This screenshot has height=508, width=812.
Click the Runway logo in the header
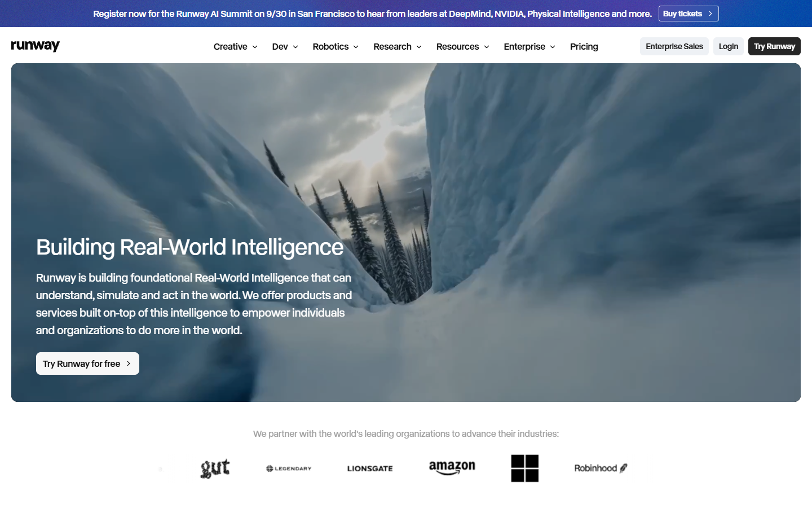tap(36, 46)
